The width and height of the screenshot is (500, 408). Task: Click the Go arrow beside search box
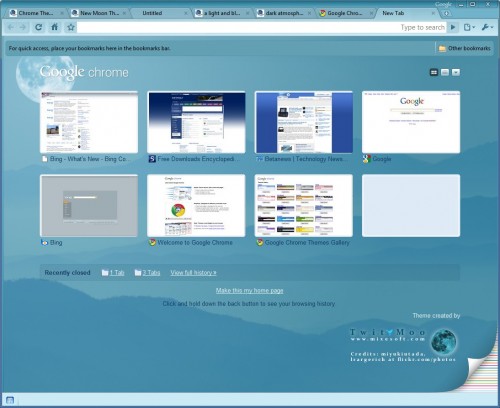pyautogui.click(x=453, y=27)
